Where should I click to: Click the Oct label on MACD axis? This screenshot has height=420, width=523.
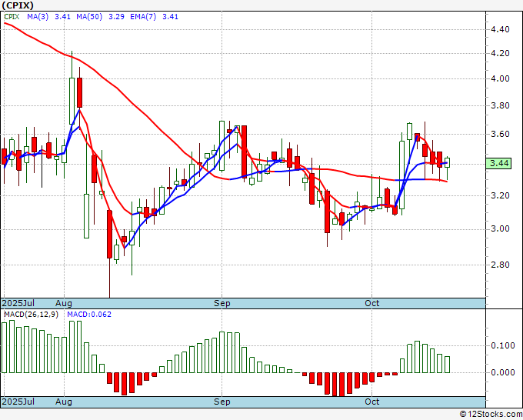point(372,402)
